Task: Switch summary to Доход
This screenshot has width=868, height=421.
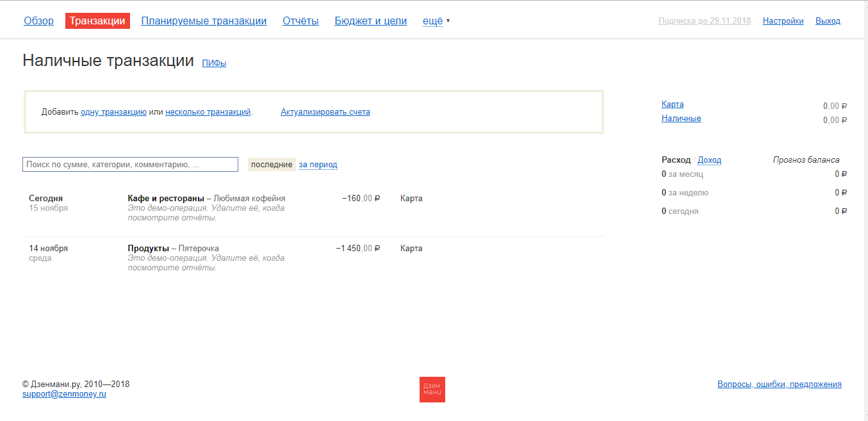Action: click(709, 160)
